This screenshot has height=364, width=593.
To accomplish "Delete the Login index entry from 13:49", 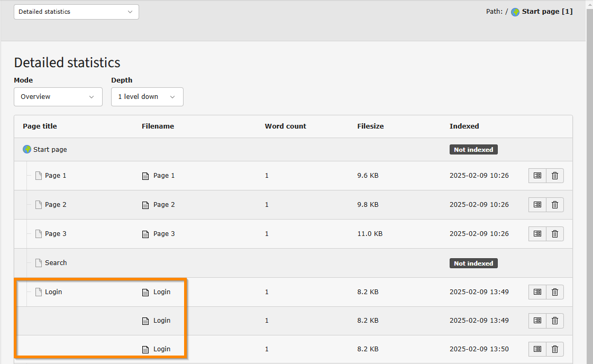I will (x=554, y=292).
